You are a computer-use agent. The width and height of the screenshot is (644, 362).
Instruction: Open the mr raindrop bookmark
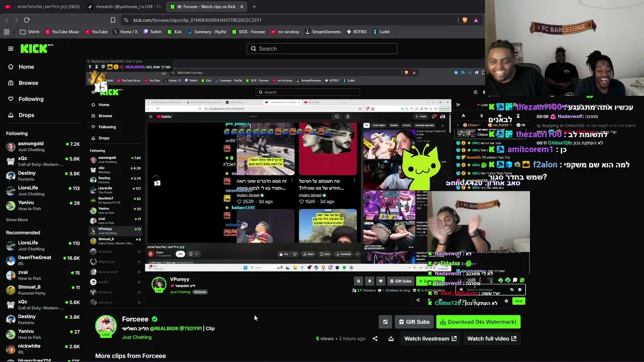point(285,32)
